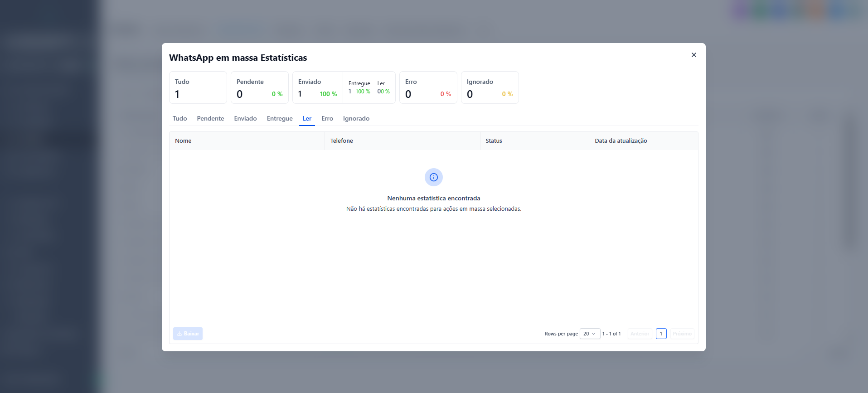Click the Nome column header

pyautogui.click(x=247, y=141)
